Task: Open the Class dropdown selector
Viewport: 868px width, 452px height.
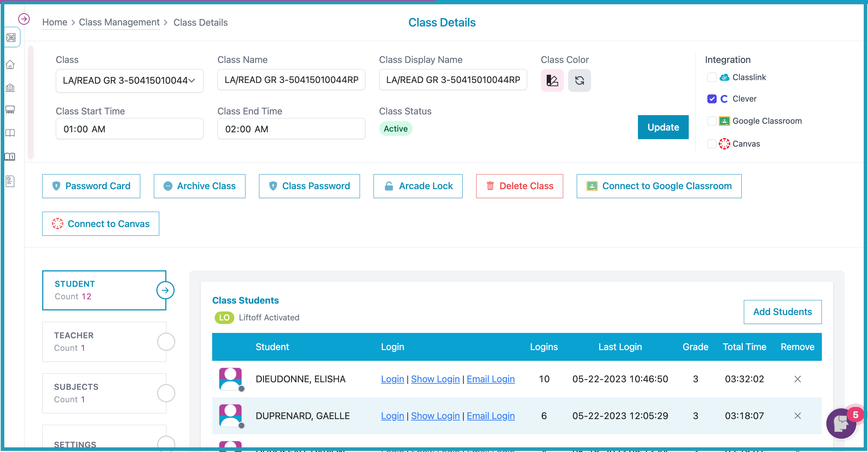Action: (x=130, y=81)
